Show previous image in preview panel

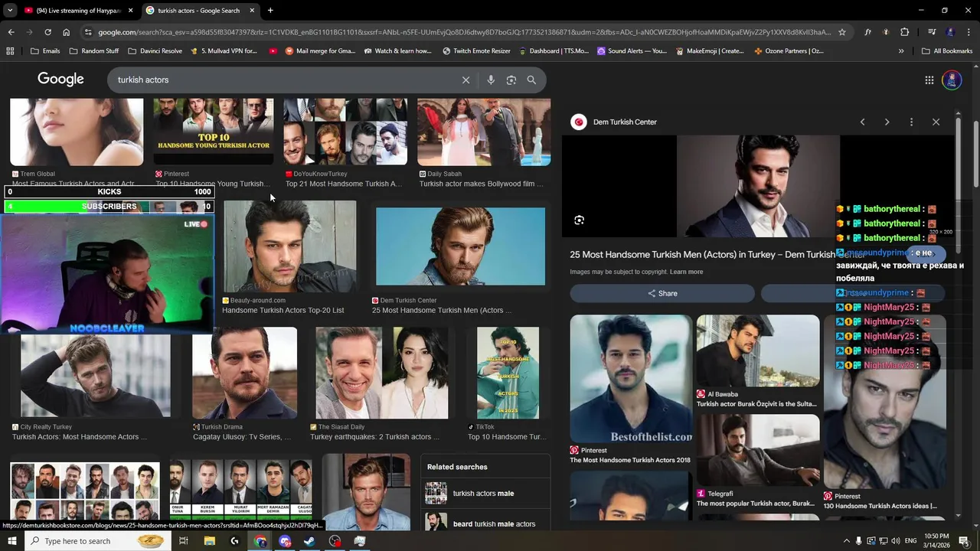click(x=862, y=122)
